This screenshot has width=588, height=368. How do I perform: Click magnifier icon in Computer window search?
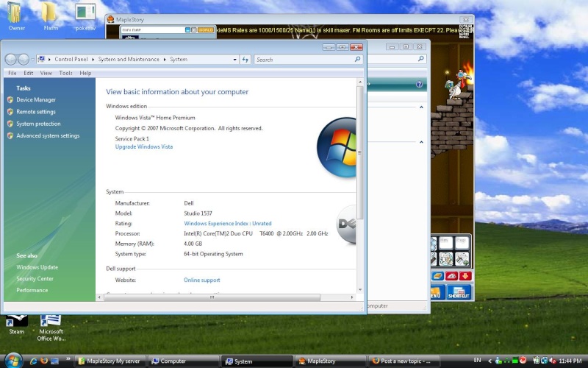(x=420, y=59)
